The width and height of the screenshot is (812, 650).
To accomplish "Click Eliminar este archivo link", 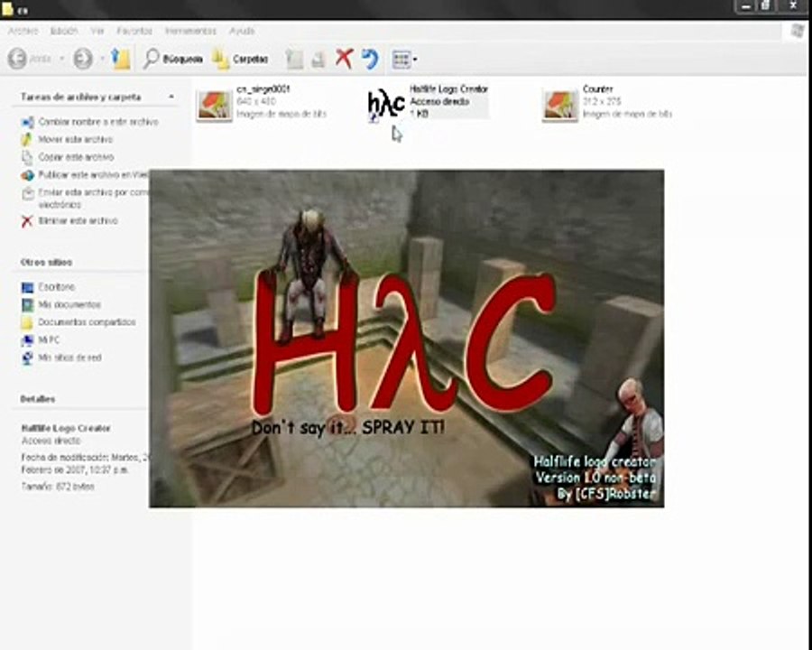I will click(x=78, y=221).
